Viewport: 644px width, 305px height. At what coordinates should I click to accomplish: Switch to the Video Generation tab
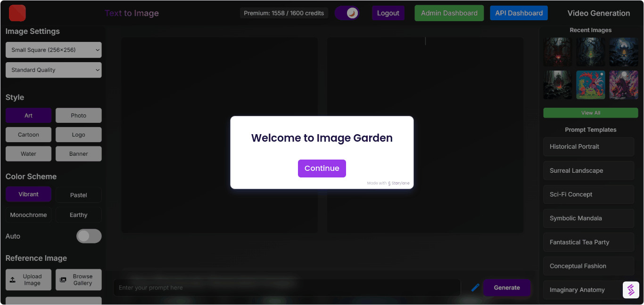pos(599,13)
